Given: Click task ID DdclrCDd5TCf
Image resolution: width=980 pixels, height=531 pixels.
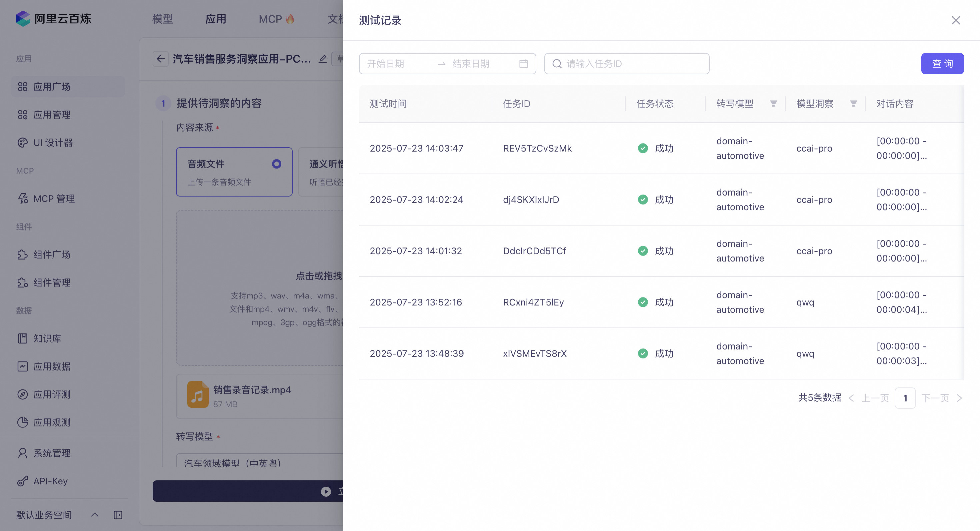Looking at the screenshot, I should tap(534, 251).
